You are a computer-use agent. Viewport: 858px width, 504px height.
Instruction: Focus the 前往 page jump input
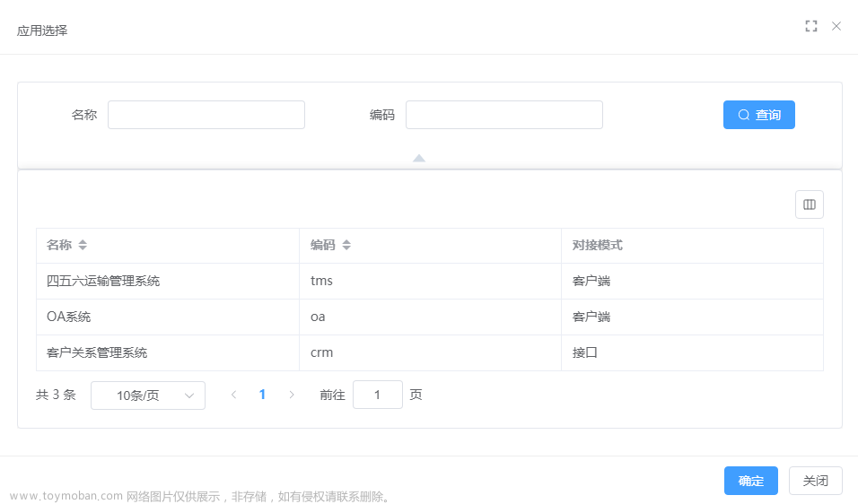[378, 395]
